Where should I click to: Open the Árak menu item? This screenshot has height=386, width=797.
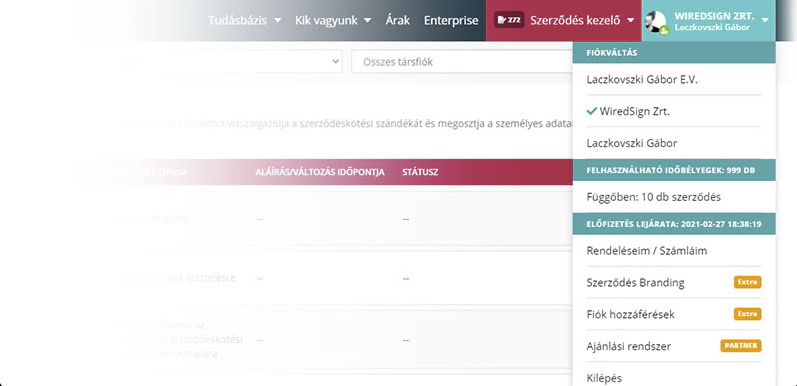[397, 20]
